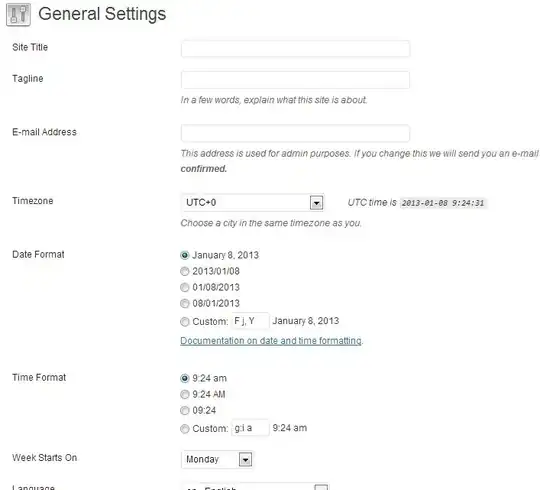Click 'Choose a city in the same timezone' hint
This screenshot has height=490, width=540.
(271, 223)
